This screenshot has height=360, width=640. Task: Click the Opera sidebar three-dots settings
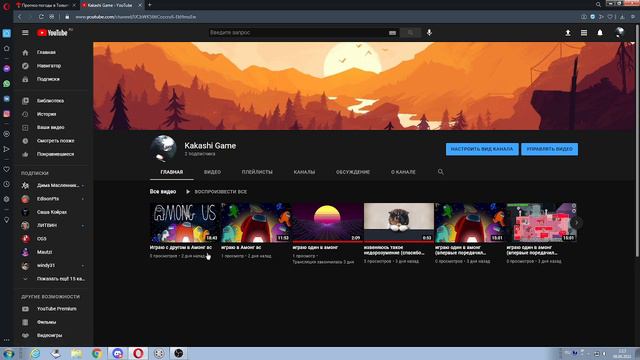(x=7, y=340)
